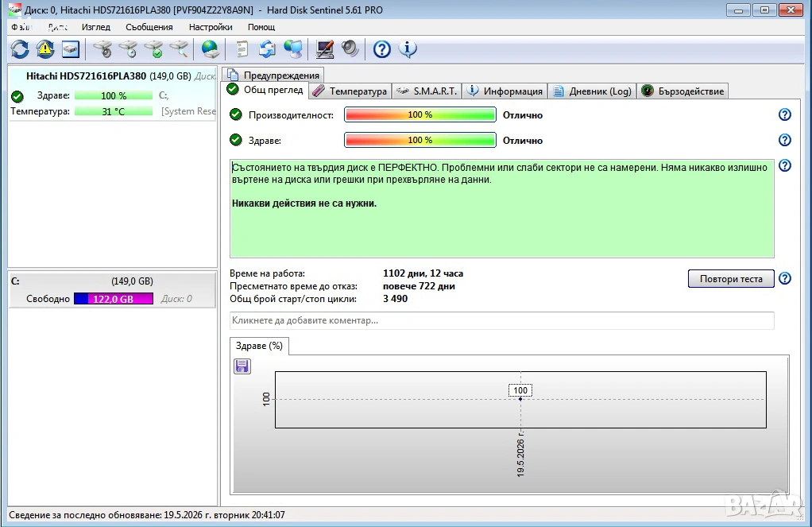Click the refresh disk information toolbar icon
812x527 pixels.
click(x=20, y=49)
